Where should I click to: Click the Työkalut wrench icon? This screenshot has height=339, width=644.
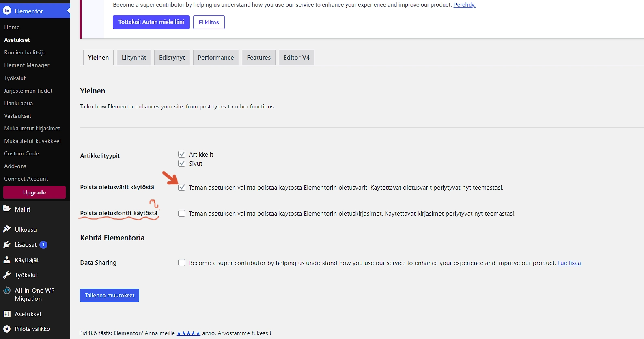(x=7, y=275)
